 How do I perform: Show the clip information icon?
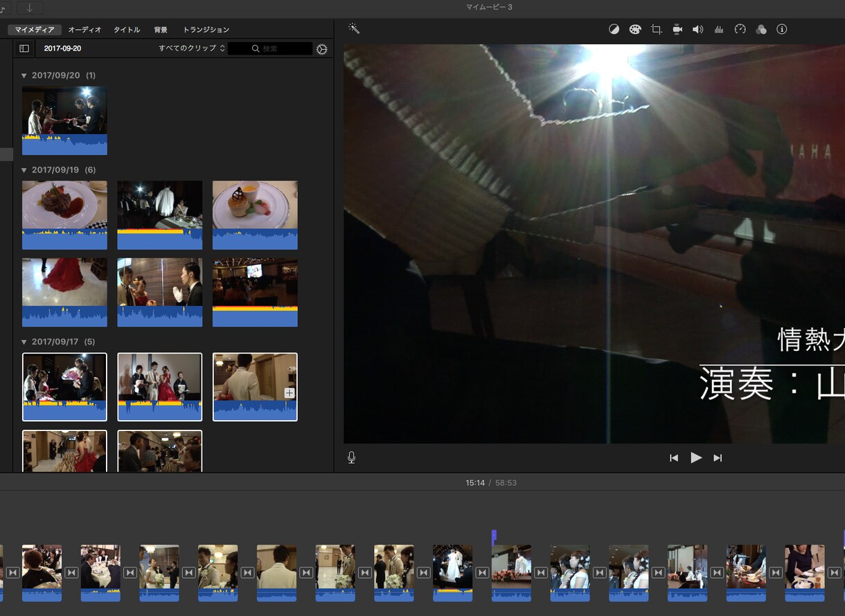[x=783, y=29]
